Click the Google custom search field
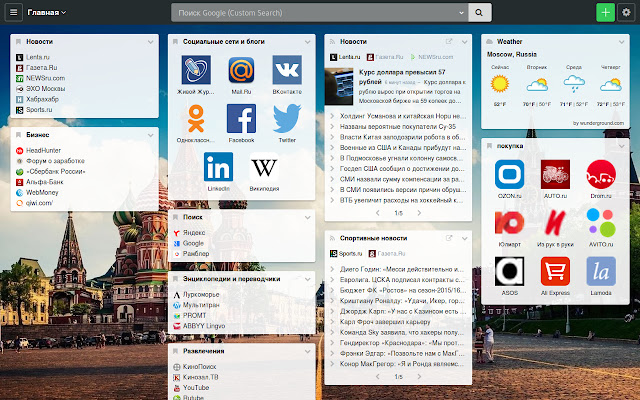 pos(319,13)
